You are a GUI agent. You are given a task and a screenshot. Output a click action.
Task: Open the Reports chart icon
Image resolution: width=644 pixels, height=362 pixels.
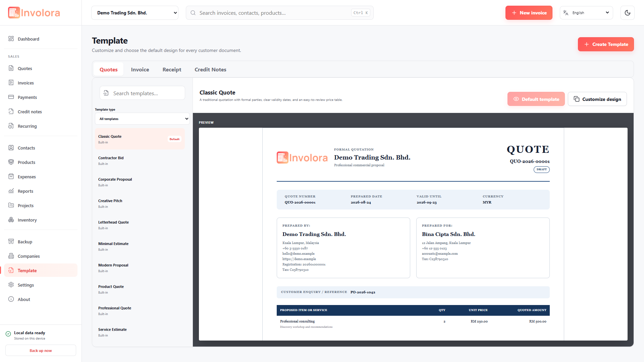(11, 191)
